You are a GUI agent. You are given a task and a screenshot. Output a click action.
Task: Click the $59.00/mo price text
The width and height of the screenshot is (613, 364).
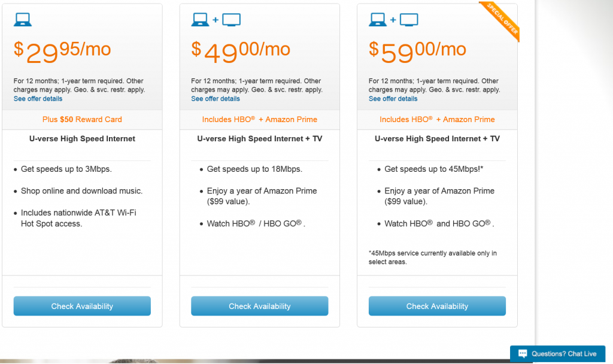pyautogui.click(x=417, y=52)
